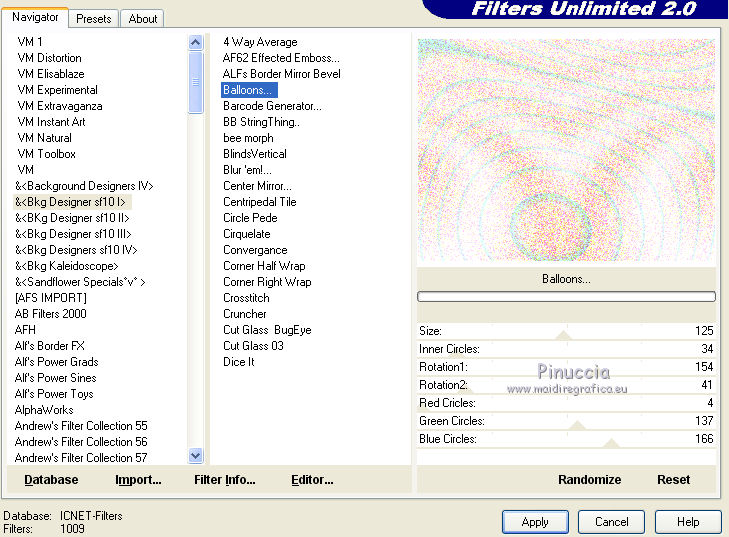Apply the Balloons filter

pyautogui.click(x=535, y=522)
